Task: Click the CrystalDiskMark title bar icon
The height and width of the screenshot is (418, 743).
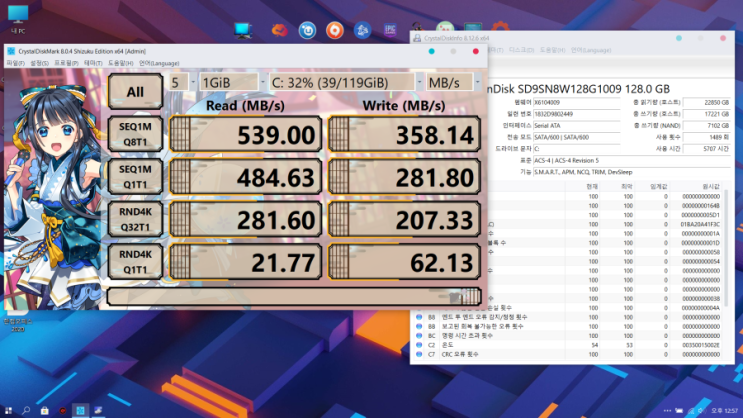Action: click(x=11, y=51)
